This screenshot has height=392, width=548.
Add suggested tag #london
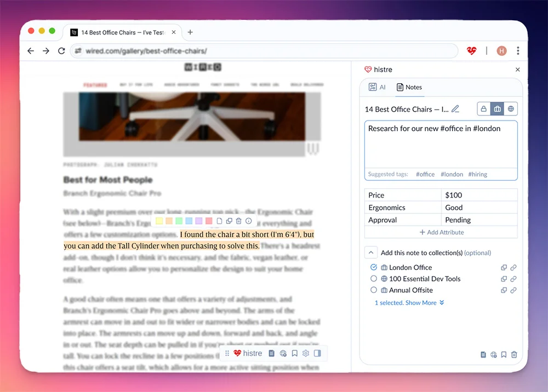point(452,174)
